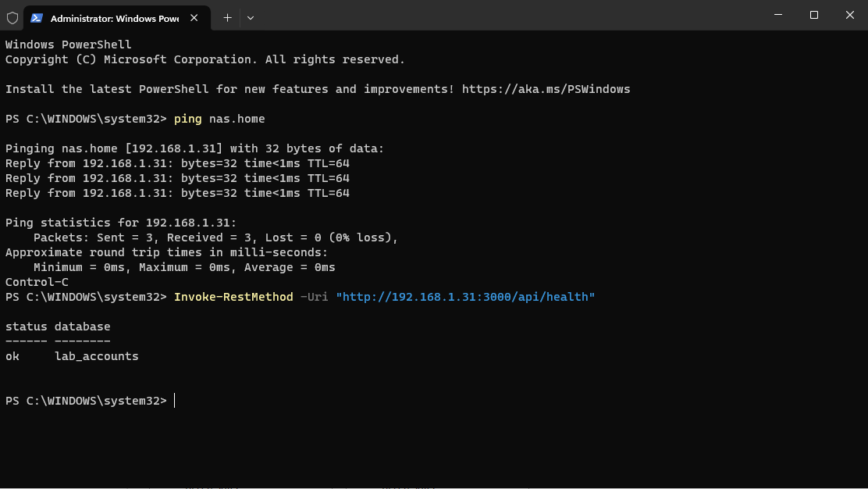868x489 pixels.
Task: Click 'nas.home' in the ping command
Action: pyautogui.click(x=237, y=119)
